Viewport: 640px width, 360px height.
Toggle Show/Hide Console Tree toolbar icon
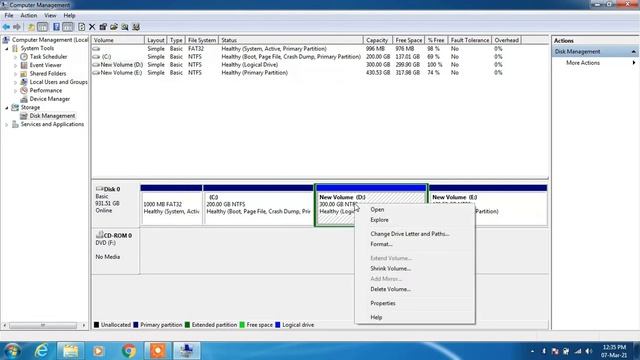tap(42, 27)
